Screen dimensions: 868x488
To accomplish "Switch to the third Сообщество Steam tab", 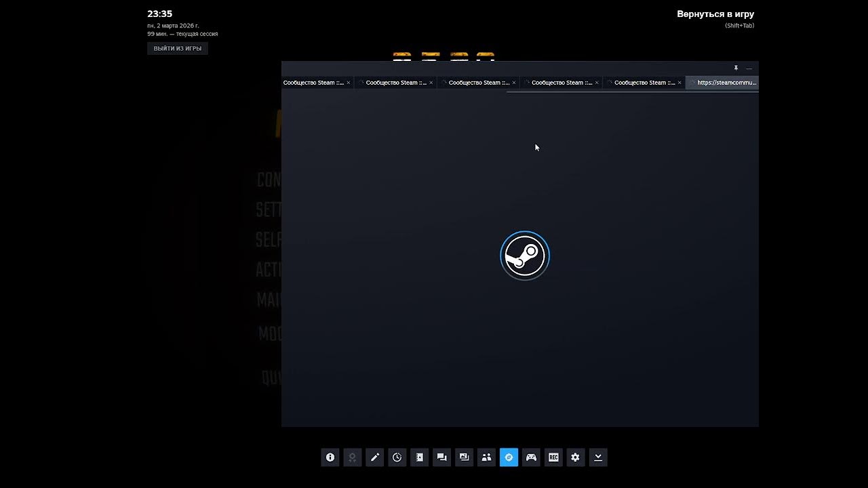I will [x=479, y=83].
